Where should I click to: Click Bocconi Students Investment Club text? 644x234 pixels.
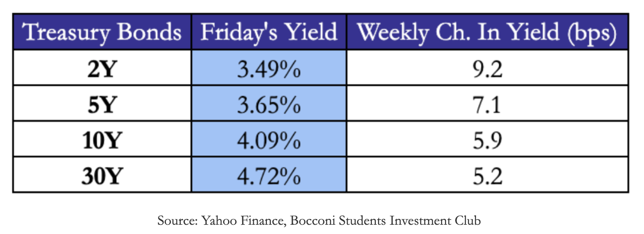click(x=385, y=220)
